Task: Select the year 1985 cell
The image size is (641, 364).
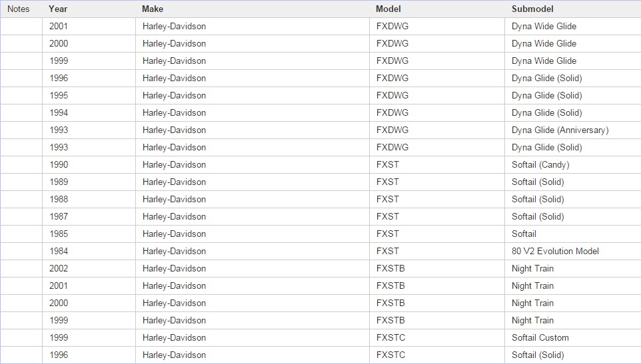Action: click(59, 234)
